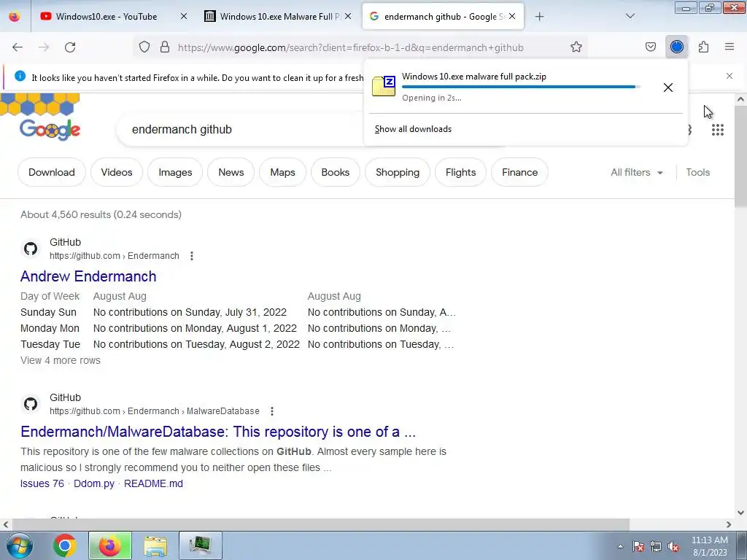The width and height of the screenshot is (747, 560).
Task: Open the README.md sitelink
Action: pyautogui.click(x=153, y=484)
